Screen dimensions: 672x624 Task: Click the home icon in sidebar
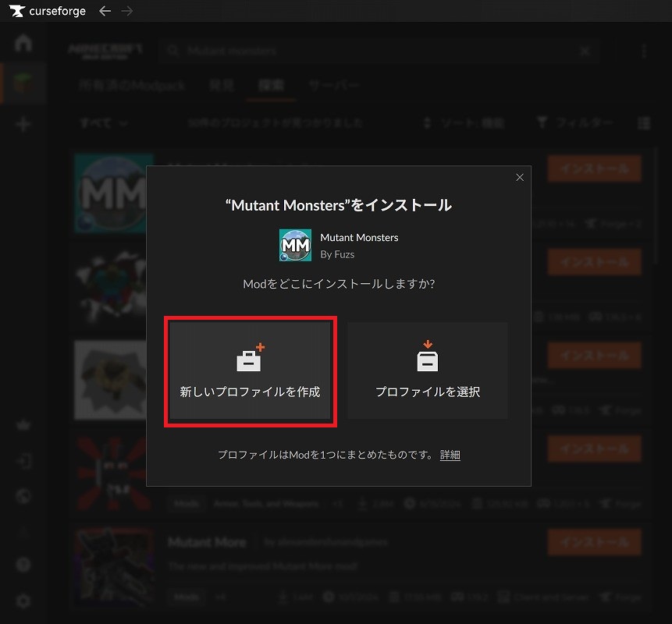tap(23, 43)
